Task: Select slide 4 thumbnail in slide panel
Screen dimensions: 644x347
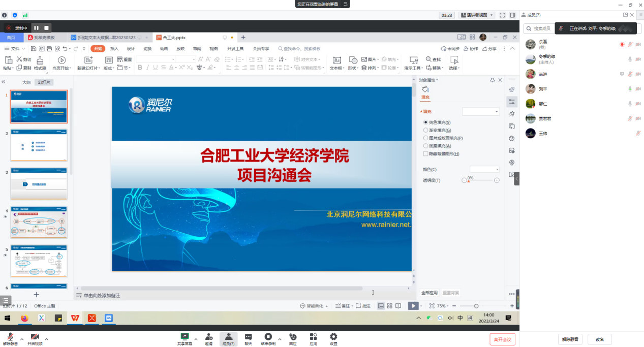Action: pos(39,222)
